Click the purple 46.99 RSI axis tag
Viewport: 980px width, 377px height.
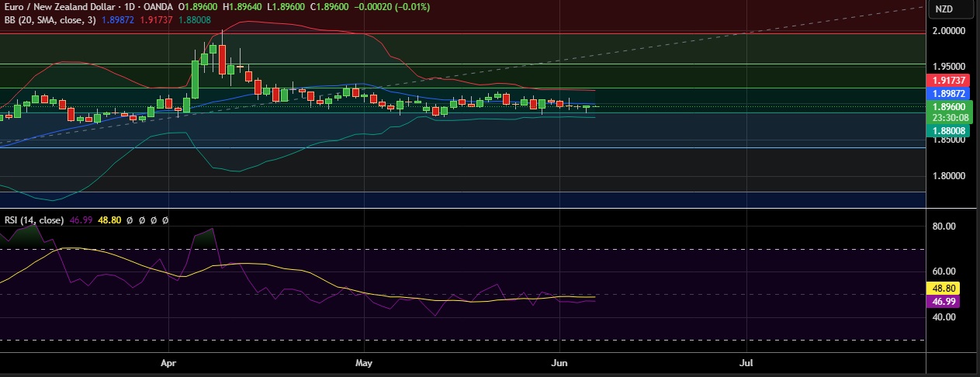tap(944, 300)
